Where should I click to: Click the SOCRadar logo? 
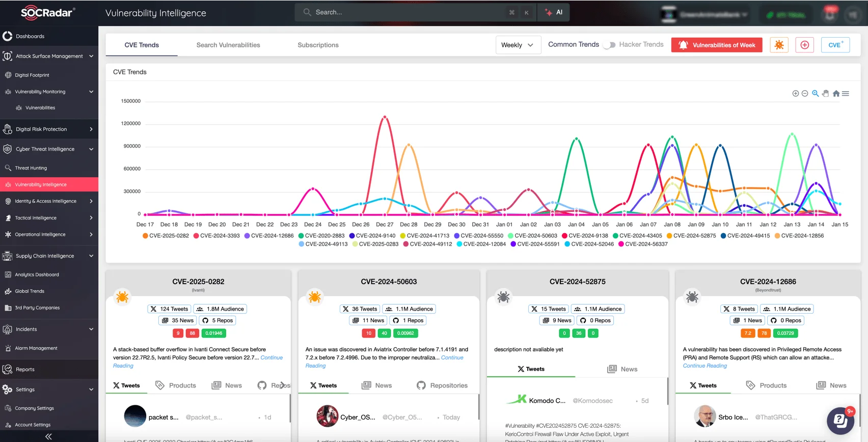click(x=48, y=13)
